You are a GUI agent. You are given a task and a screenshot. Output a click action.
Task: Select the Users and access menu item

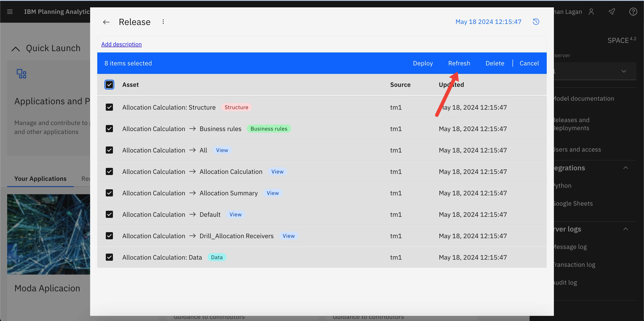pos(577,149)
